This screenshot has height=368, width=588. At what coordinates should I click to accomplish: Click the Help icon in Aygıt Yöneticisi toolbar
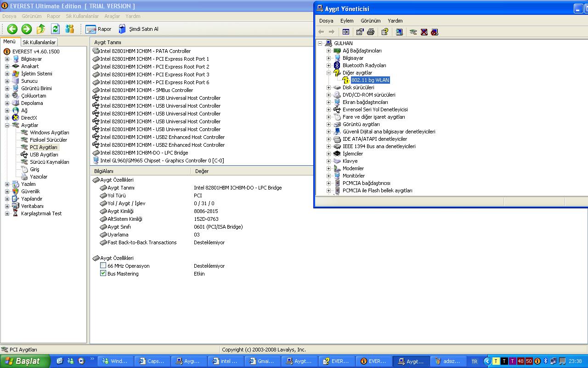click(385, 32)
